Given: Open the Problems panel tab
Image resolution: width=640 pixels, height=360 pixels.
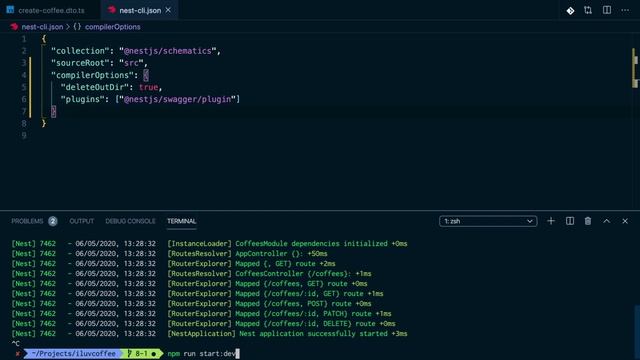Looking at the screenshot, I should click(27, 221).
